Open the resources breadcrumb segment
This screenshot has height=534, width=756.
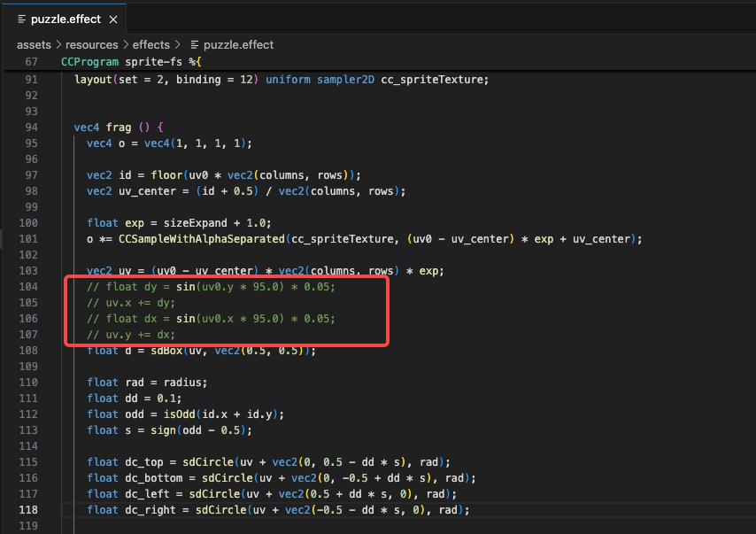point(91,45)
